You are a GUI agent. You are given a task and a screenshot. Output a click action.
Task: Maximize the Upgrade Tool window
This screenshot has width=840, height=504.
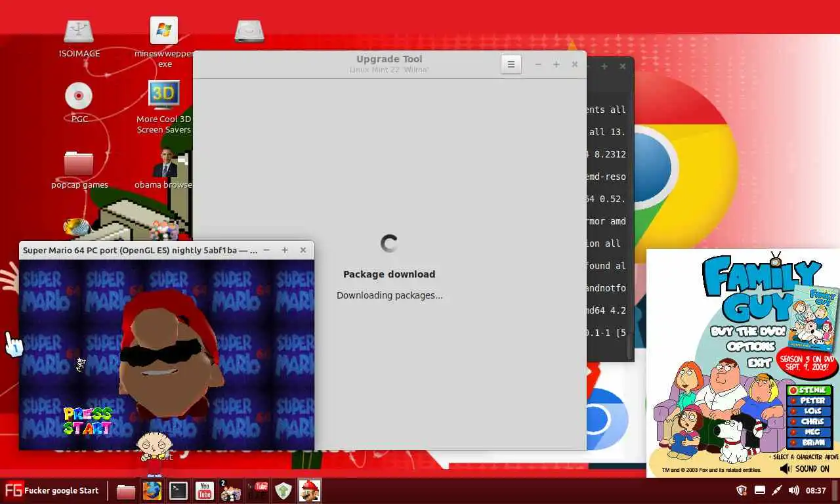[556, 64]
